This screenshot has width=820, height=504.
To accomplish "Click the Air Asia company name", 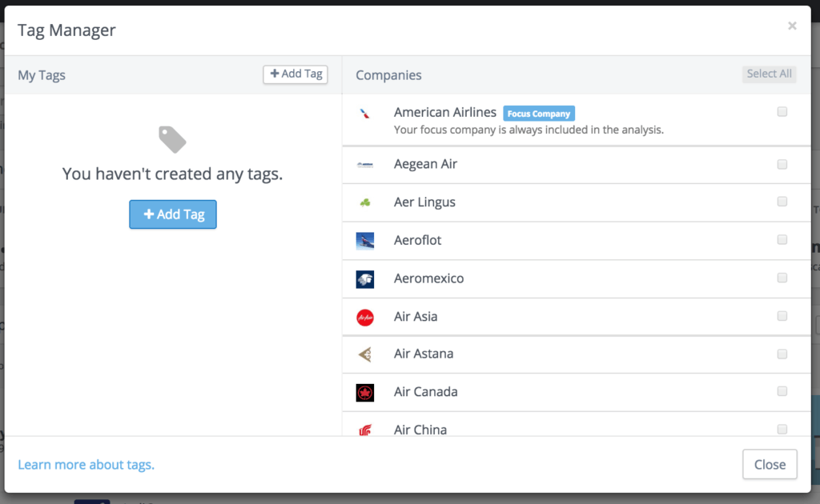I will (x=416, y=317).
